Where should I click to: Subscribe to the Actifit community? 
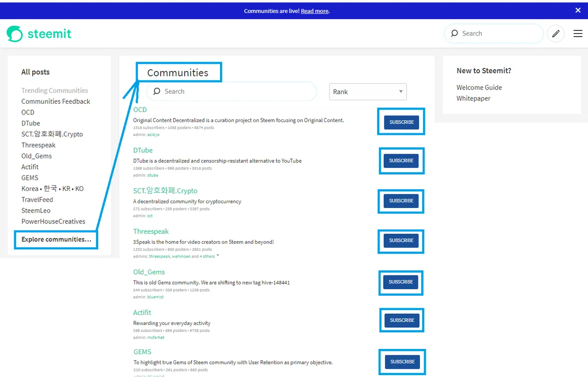[x=402, y=320]
